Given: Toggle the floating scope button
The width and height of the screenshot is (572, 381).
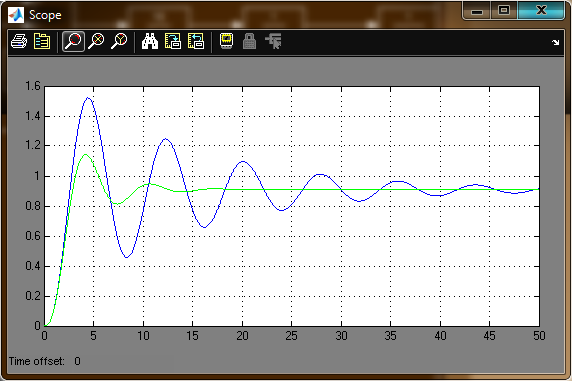Looking at the screenshot, I should [x=227, y=41].
